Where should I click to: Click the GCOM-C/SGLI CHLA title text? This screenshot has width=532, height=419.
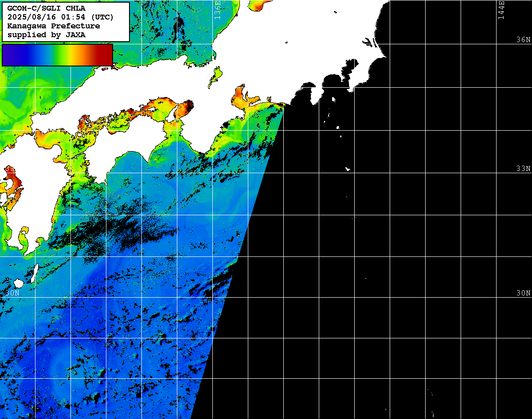[x=47, y=8]
